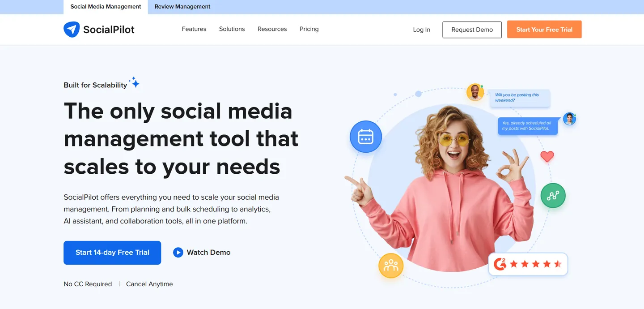The width and height of the screenshot is (644, 309).
Task: Click the green analytics graph icon
Action: pos(553,195)
